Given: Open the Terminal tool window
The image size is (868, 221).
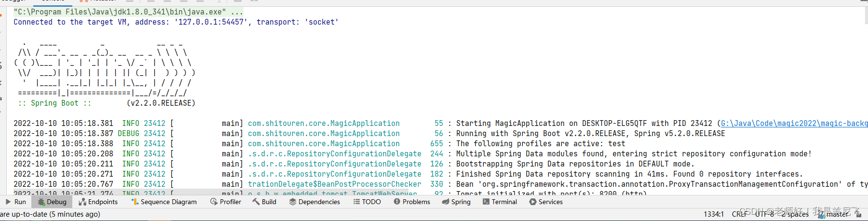Looking at the screenshot, I should pyautogui.click(x=500, y=202).
